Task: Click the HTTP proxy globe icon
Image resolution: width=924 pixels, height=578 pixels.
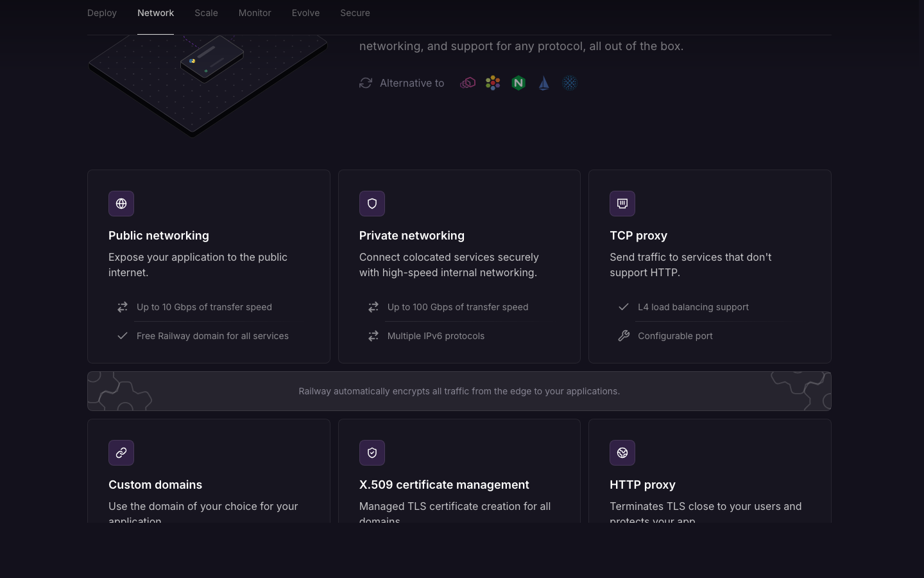Action: 622,453
